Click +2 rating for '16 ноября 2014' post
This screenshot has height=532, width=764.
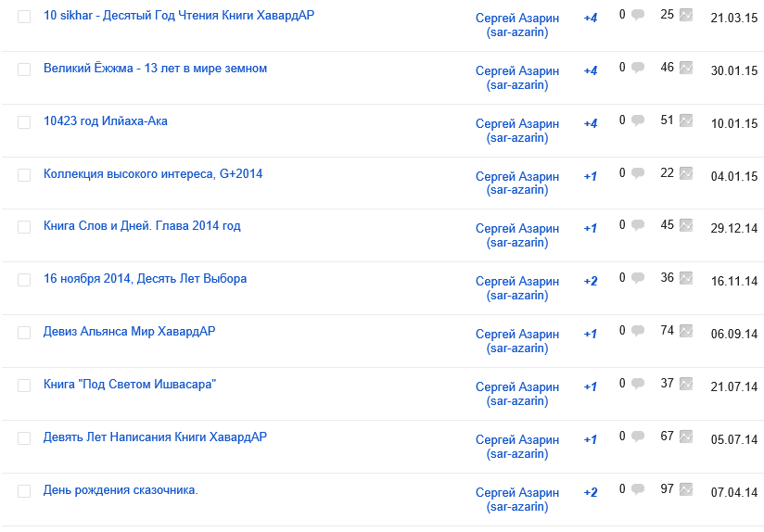pos(591,282)
